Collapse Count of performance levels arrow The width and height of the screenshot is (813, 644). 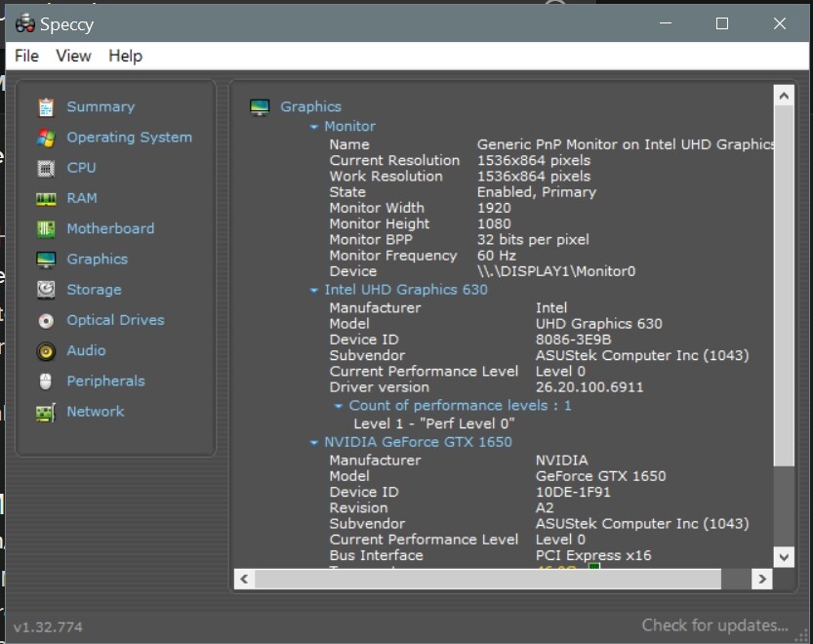pyautogui.click(x=338, y=406)
